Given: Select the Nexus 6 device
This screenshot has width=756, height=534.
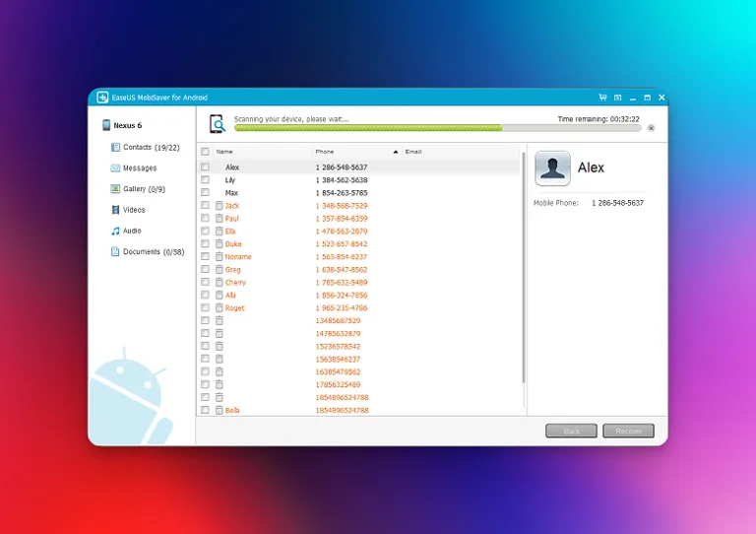Looking at the screenshot, I should pyautogui.click(x=128, y=125).
